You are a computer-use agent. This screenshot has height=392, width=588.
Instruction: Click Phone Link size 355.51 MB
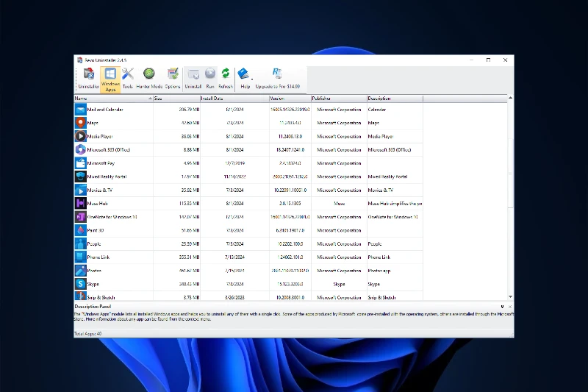(190, 257)
